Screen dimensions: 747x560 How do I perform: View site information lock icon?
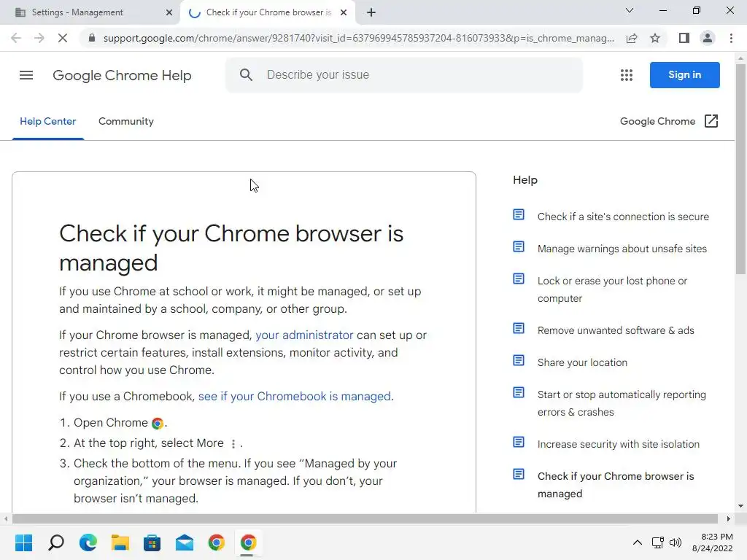pyautogui.click(x=92, y=38)
